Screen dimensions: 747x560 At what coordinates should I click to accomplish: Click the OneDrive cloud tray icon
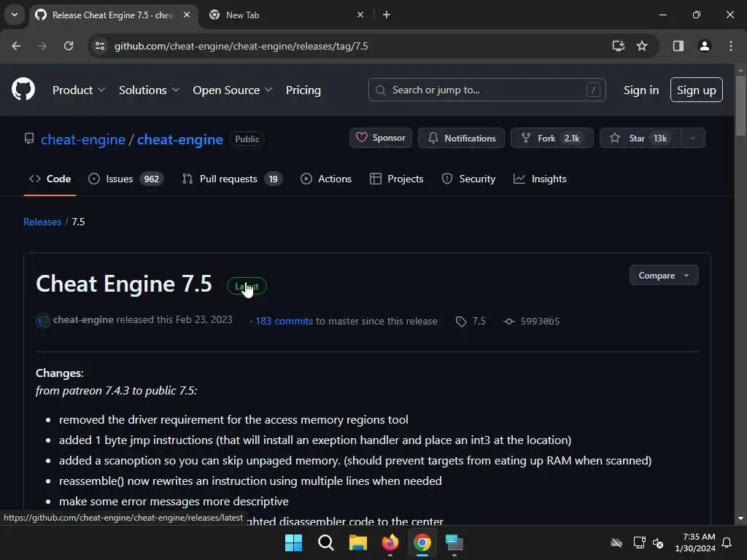pos(616,542)
